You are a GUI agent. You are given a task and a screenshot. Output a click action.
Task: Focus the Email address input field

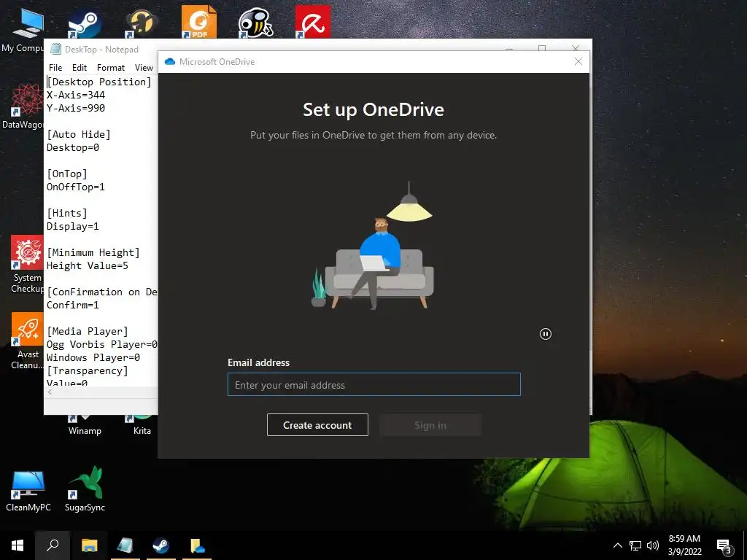coord(374,384)
